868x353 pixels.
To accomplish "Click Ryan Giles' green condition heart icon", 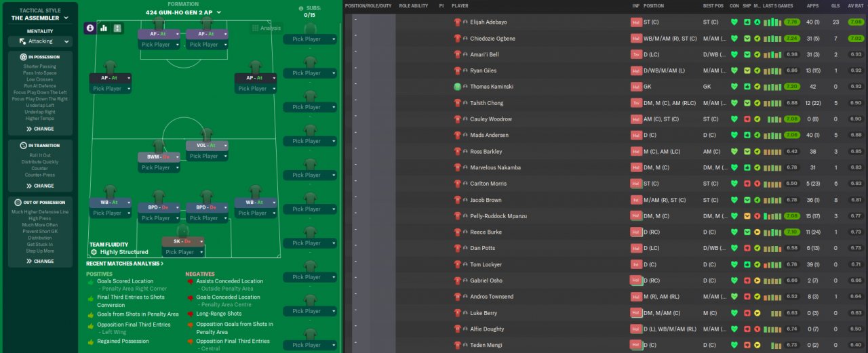I will [x=734, y=70].
